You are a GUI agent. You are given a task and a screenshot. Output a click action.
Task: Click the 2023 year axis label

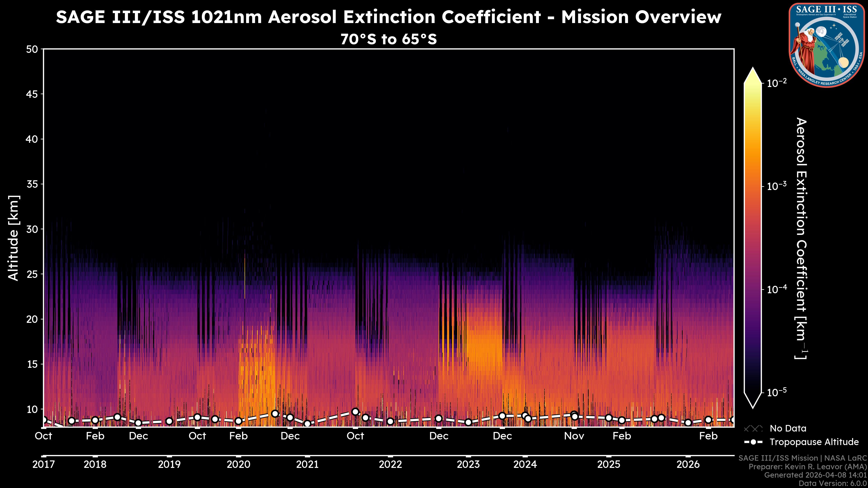click(468, 465)
